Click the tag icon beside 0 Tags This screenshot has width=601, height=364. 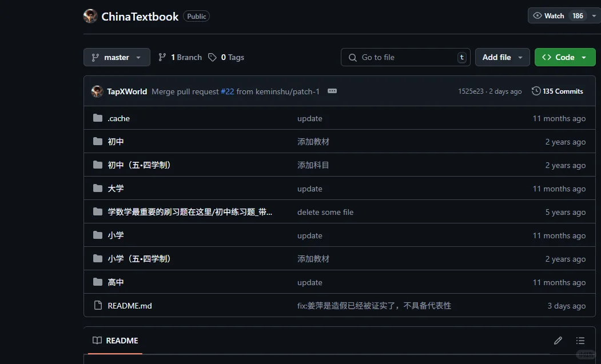212,57
